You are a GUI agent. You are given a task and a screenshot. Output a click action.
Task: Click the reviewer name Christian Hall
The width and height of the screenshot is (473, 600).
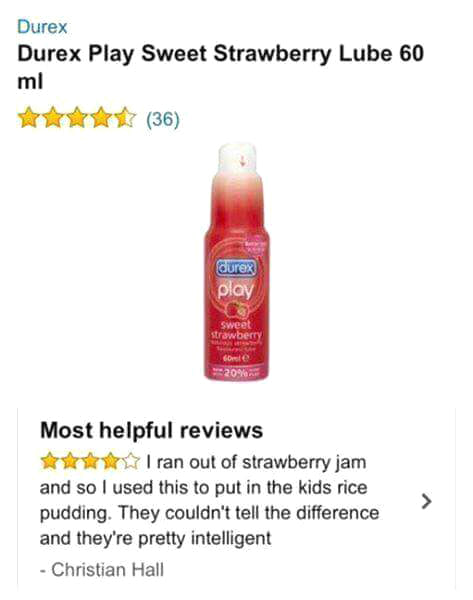tap(108, 569)
